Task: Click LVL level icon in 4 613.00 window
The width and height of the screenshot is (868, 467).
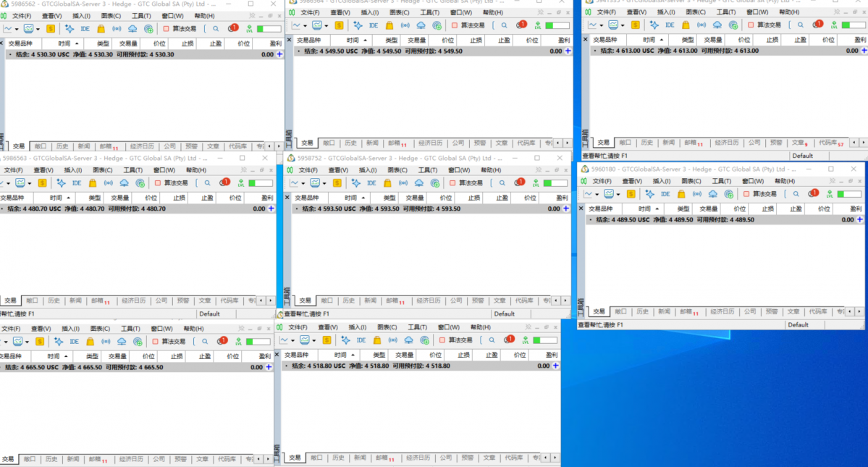Action: pyautogui.click(x=834, y=25)
